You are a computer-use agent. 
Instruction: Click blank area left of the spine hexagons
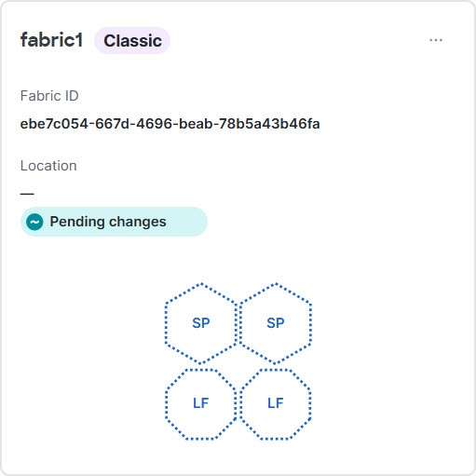84,323
